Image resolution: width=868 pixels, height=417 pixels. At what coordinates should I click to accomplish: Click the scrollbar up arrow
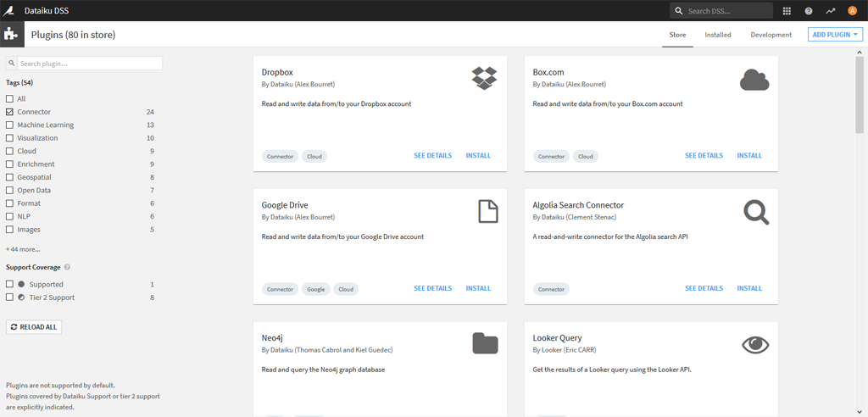860,52
